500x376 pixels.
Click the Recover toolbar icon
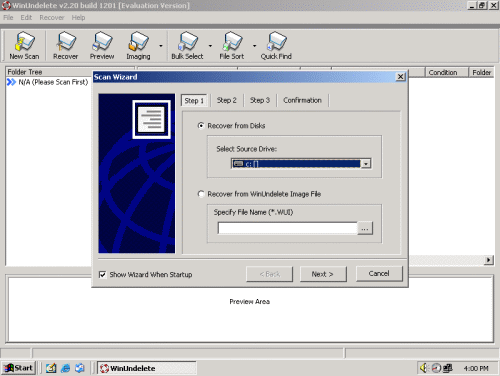[66, 46]
